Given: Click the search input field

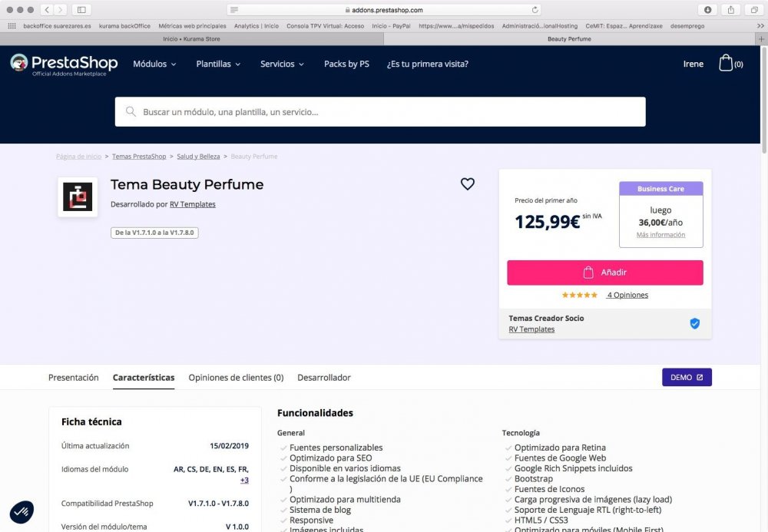Looking at the screenshot, I should click(380, 112).
